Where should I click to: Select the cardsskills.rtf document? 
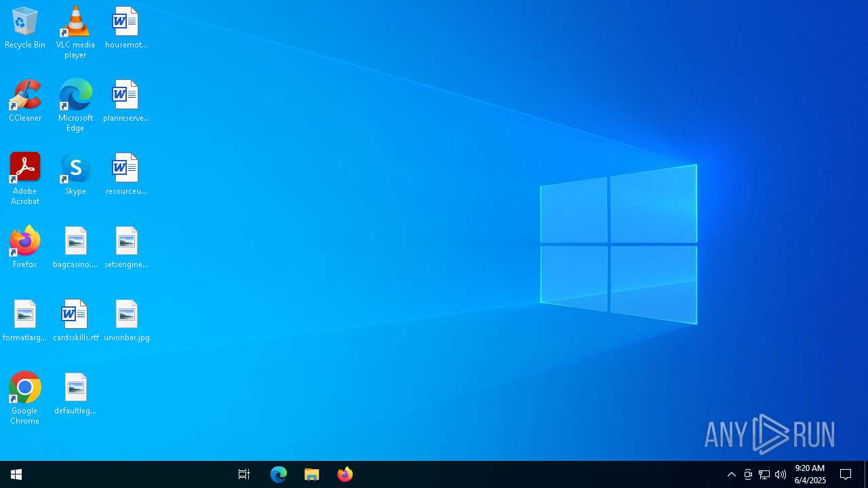coord(75,321)
